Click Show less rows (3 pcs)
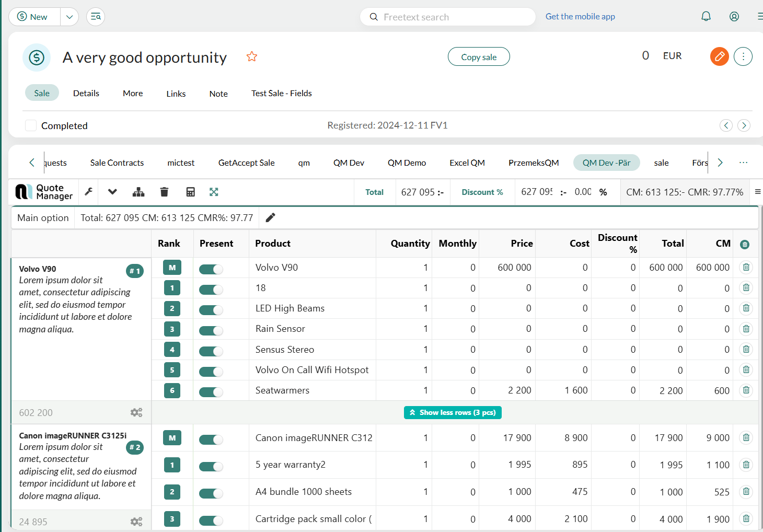This screenshot has height=532, width=763. point(453,412)
